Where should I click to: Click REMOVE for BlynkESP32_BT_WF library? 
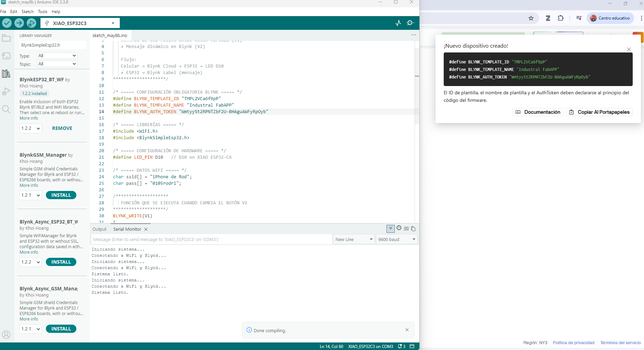coord(62,128)
